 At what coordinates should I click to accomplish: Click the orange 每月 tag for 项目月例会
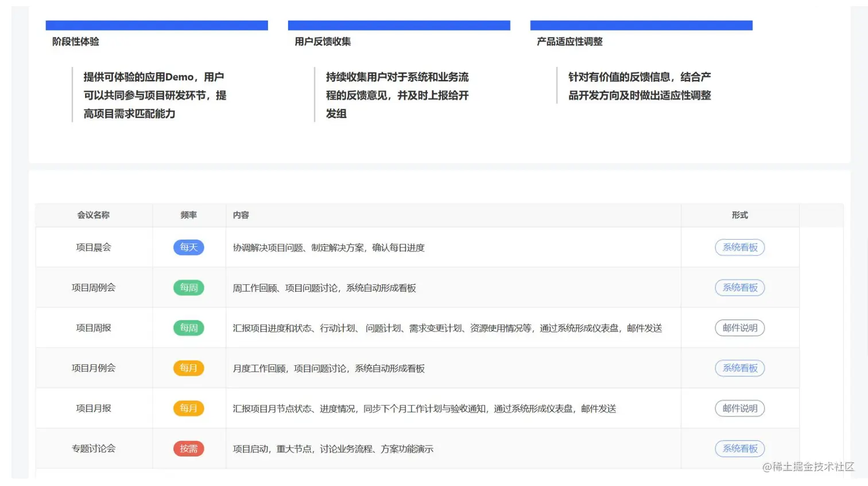[x=189, y=368]
